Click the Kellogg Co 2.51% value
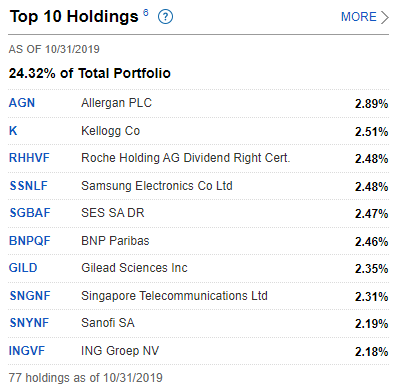The image size is (396, 390). tap(371, 132)
